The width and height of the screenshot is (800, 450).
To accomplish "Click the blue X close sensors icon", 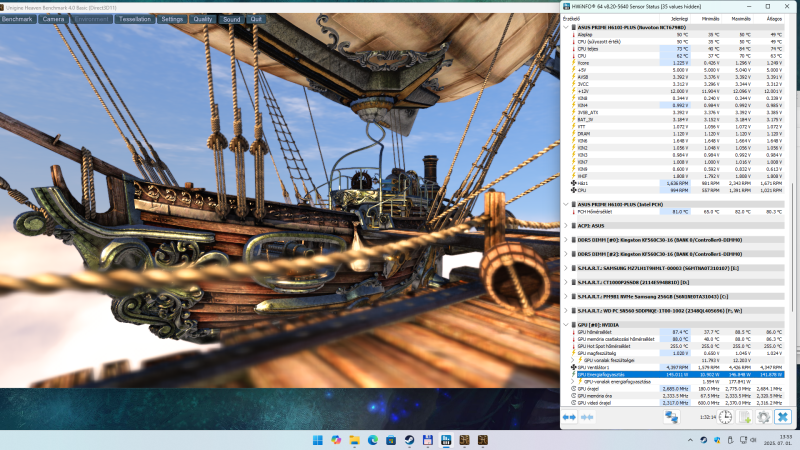I will click(x=783, y=417).
